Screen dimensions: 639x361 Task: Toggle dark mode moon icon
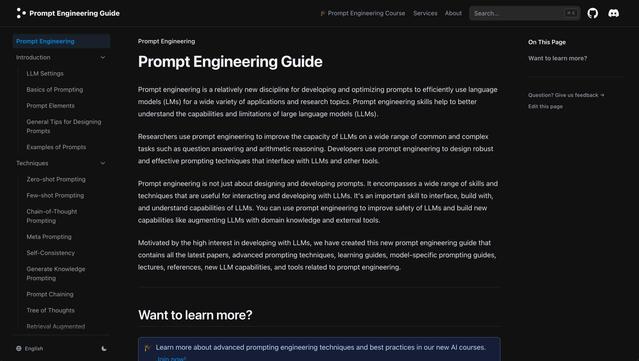pyautogui.click(x=104, y=348)
